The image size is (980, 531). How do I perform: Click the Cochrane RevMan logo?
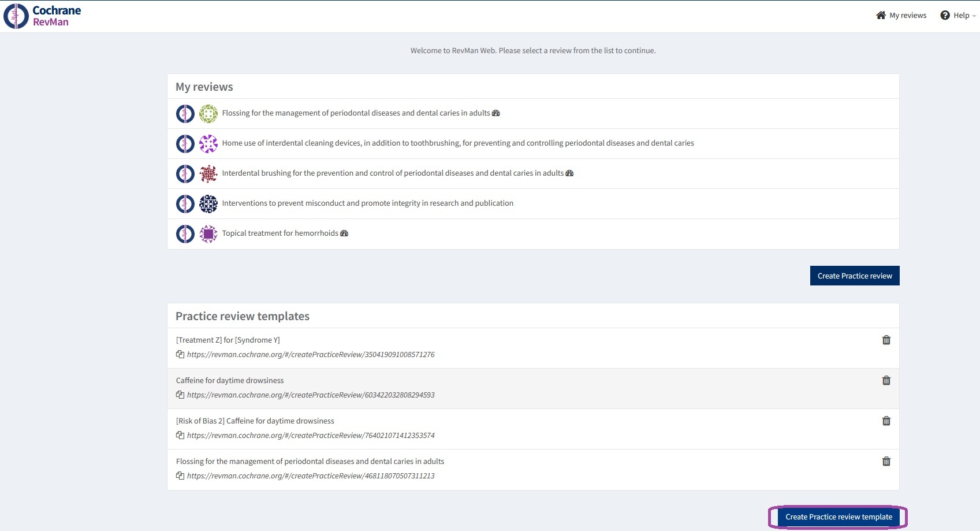pos(43,16)
